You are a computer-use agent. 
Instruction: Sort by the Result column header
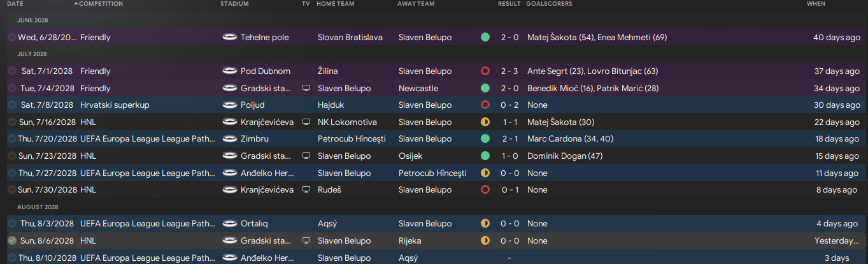(509, 4)
